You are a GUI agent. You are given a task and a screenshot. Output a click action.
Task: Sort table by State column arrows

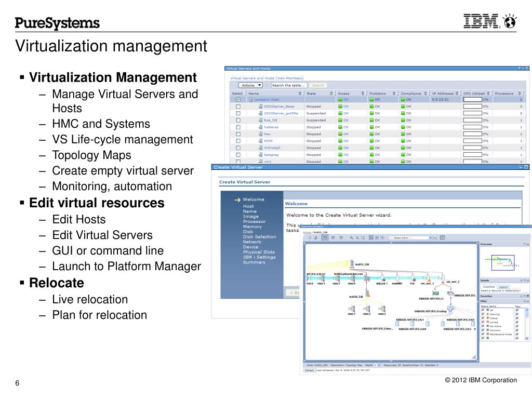coord(331,94)
